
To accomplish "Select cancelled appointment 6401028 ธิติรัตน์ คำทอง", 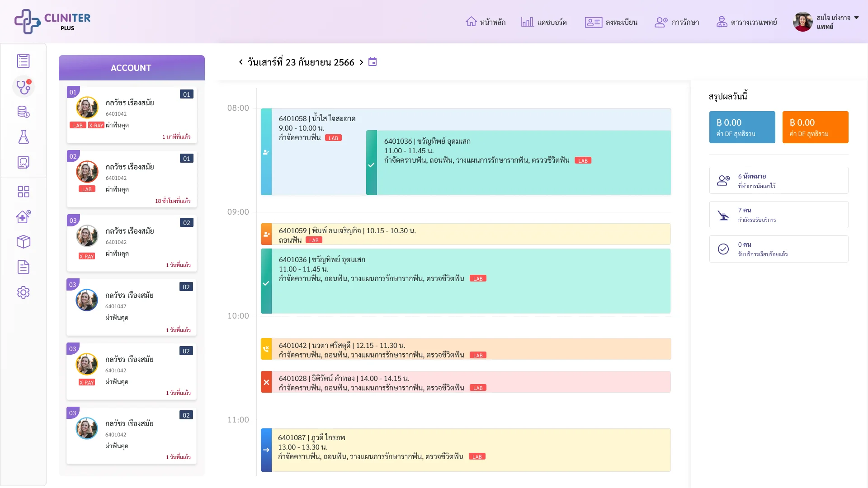I will (466, 382).
